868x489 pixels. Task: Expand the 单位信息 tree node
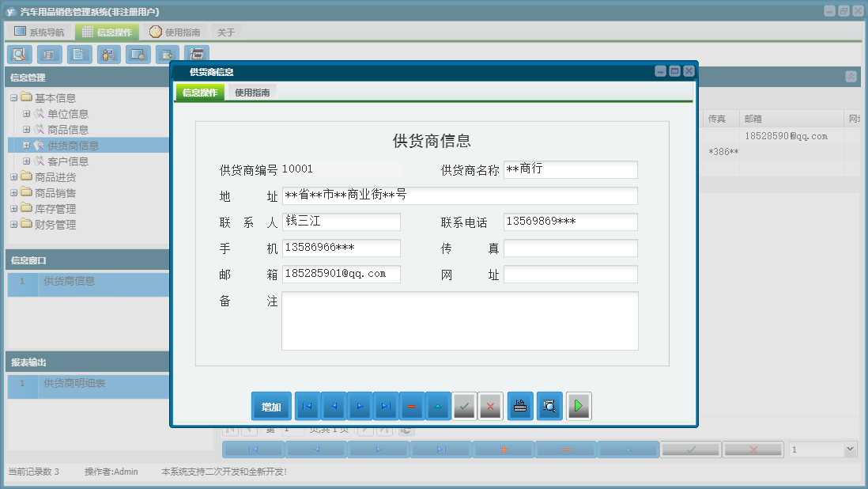coord(26,113)
